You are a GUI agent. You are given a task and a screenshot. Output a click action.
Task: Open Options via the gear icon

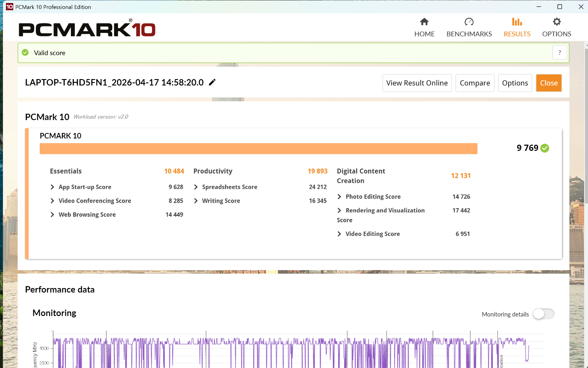557,22
